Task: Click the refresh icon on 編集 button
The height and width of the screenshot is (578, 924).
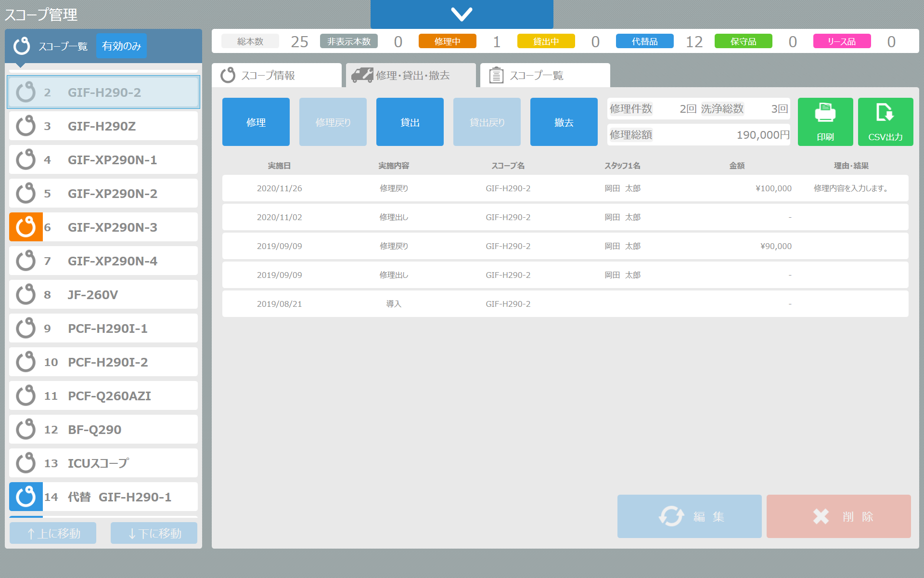Action: [671, 516]
